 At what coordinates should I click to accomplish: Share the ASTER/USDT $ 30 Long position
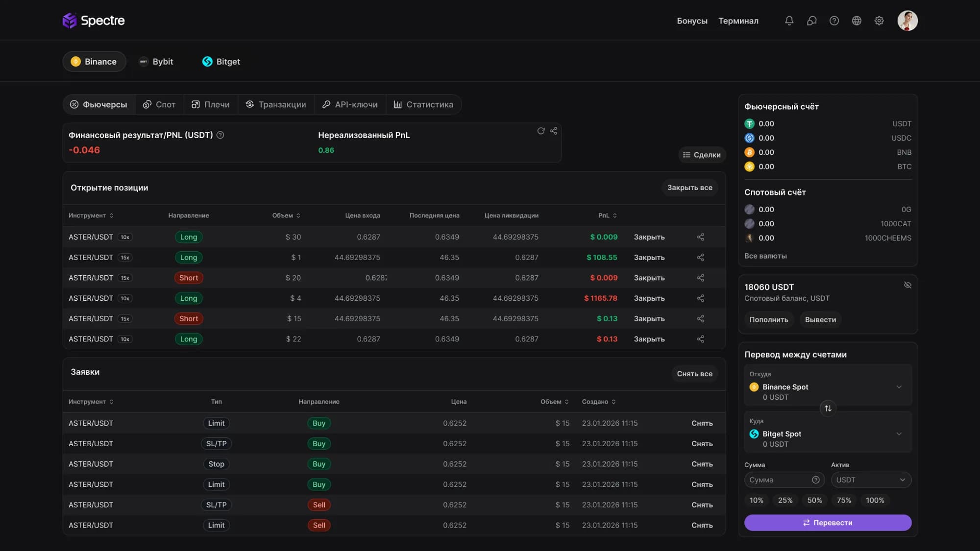[700, 237]
